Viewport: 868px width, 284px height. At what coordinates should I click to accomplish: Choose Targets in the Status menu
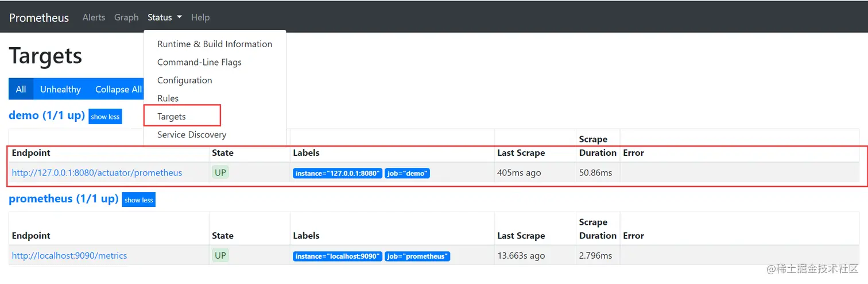coord(215,116)
